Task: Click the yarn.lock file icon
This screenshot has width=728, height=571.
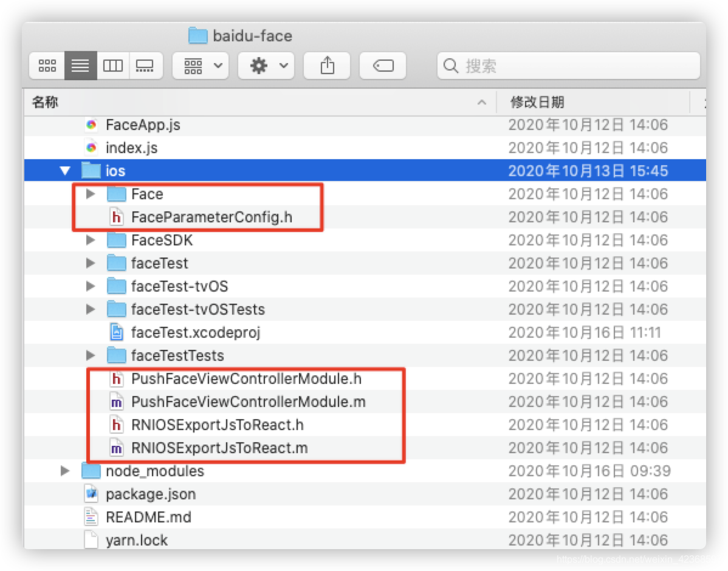Action: point(91,540)
